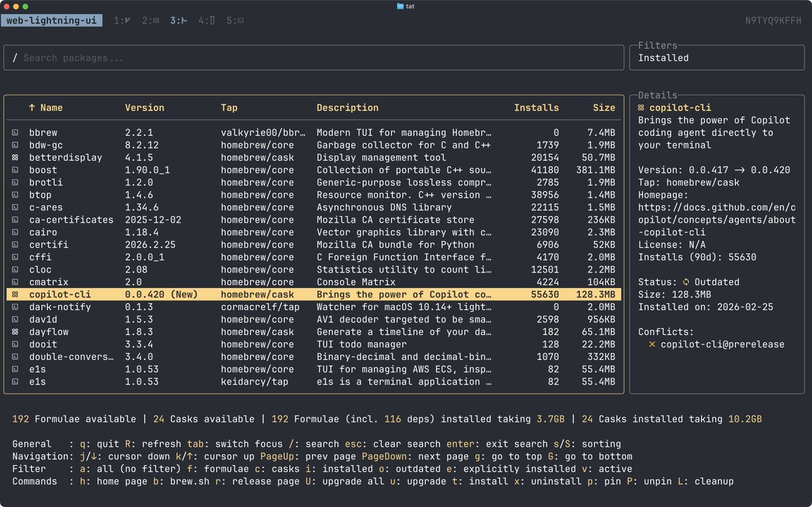
Task: Switch to tmux window 5
Action: click(x=235, y=21)
